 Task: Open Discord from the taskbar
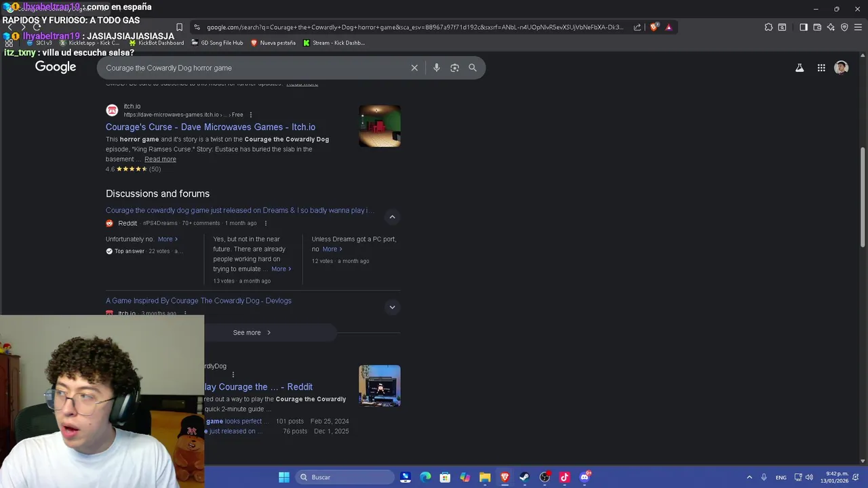tap(585, 477)
